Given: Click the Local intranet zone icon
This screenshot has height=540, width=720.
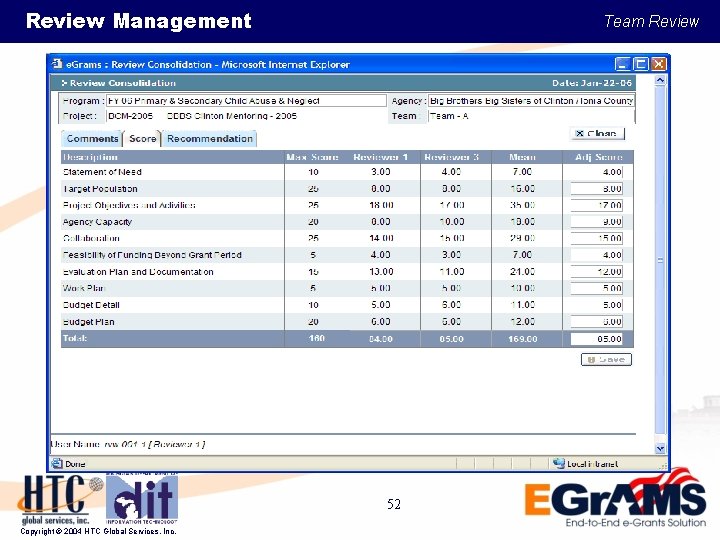Looking at the screenshot, I should coord(559,463).
